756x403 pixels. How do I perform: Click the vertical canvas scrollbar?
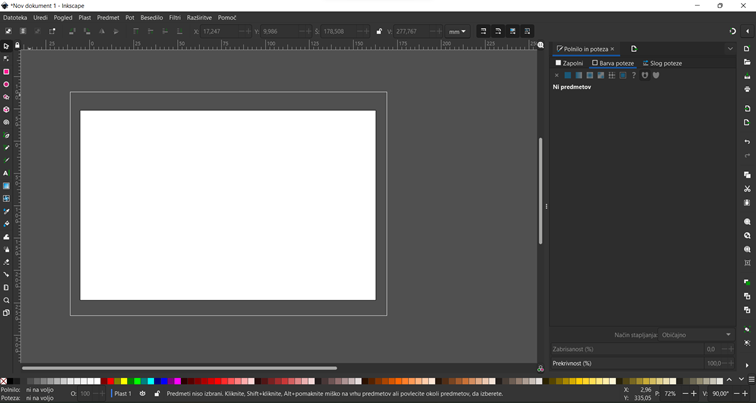540,190
